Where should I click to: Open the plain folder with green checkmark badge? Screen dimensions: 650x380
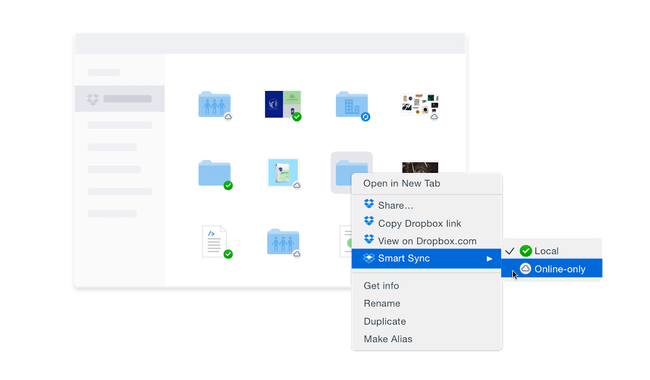click(214, 173)
